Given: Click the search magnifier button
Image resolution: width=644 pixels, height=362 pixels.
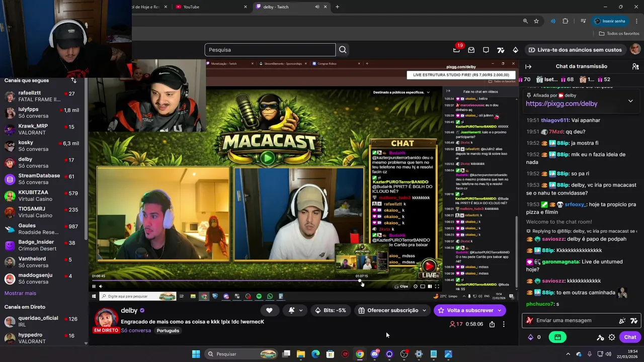Looking at the screenshot, I should (x=343, y=50).
